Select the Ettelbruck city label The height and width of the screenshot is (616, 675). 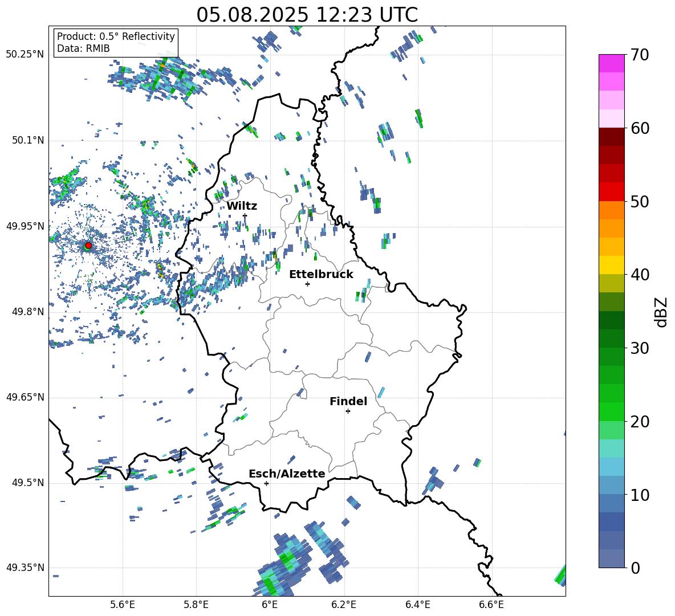click(321, 275)
